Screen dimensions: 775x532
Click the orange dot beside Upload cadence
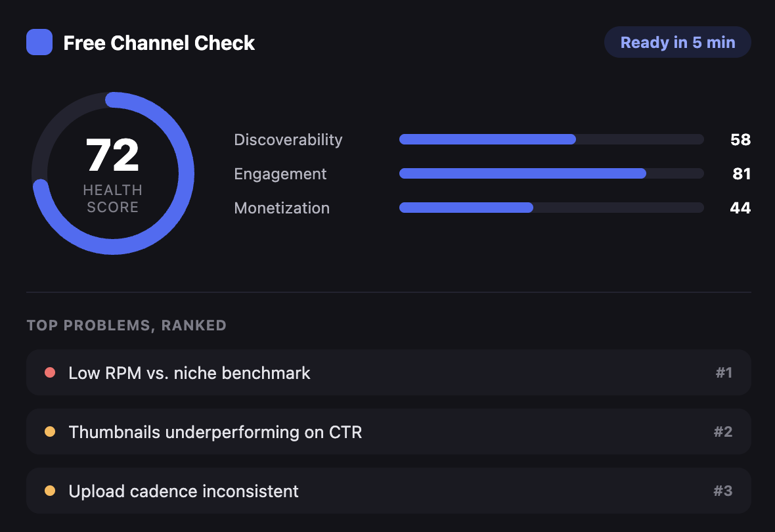tap(50, 491)
